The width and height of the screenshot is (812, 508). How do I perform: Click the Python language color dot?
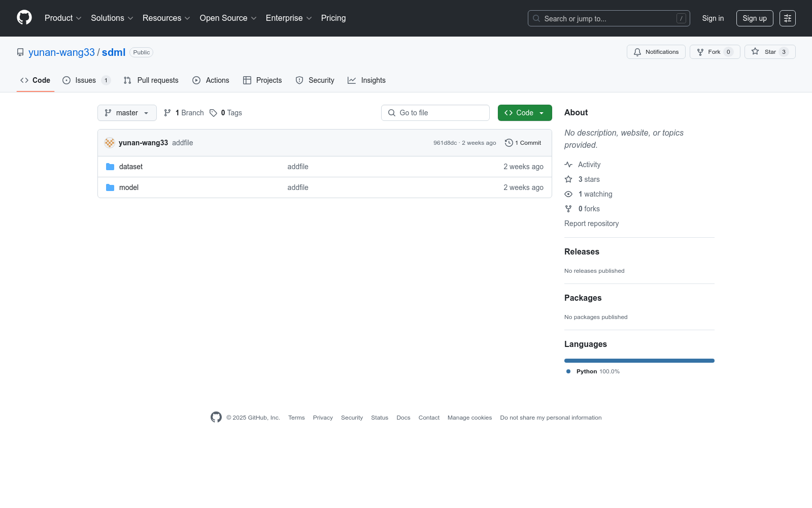pyautogui.click(x=568, y=371)
